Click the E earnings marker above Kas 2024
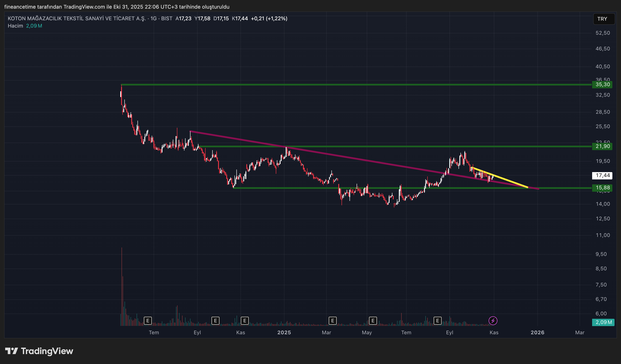 click(x=245, y=321)
